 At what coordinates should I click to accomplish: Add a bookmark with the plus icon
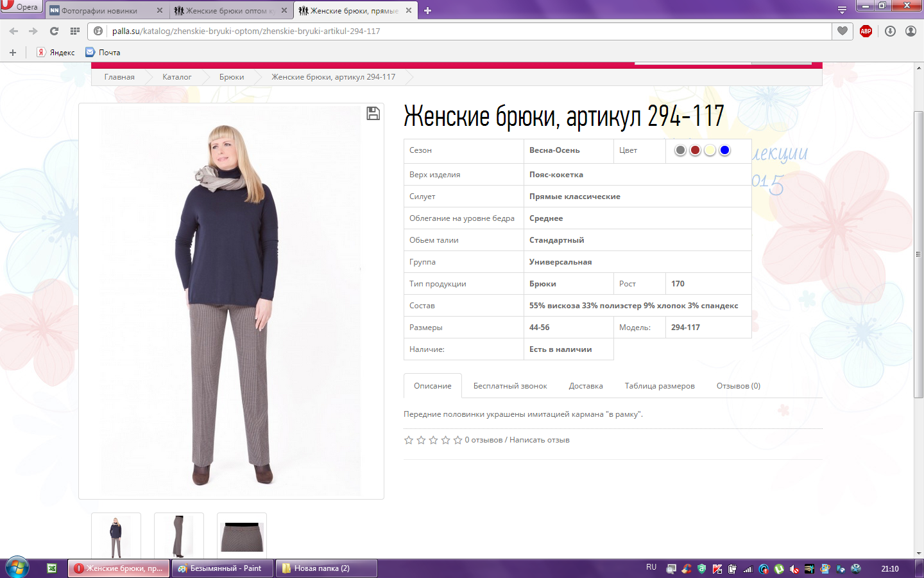pyautogui.click(x=13, y=53)
